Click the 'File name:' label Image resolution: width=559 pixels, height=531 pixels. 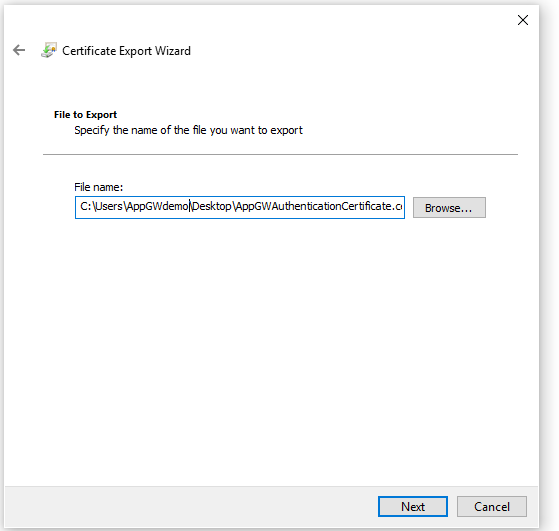[98, 187]
